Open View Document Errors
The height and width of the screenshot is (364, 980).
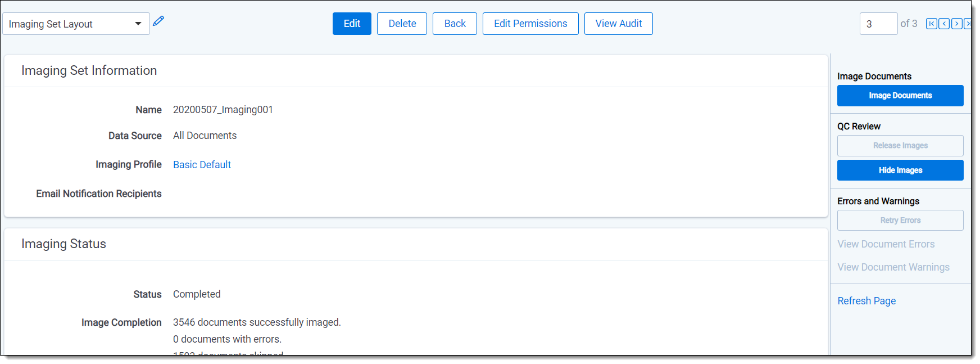[x=886, y=244]
